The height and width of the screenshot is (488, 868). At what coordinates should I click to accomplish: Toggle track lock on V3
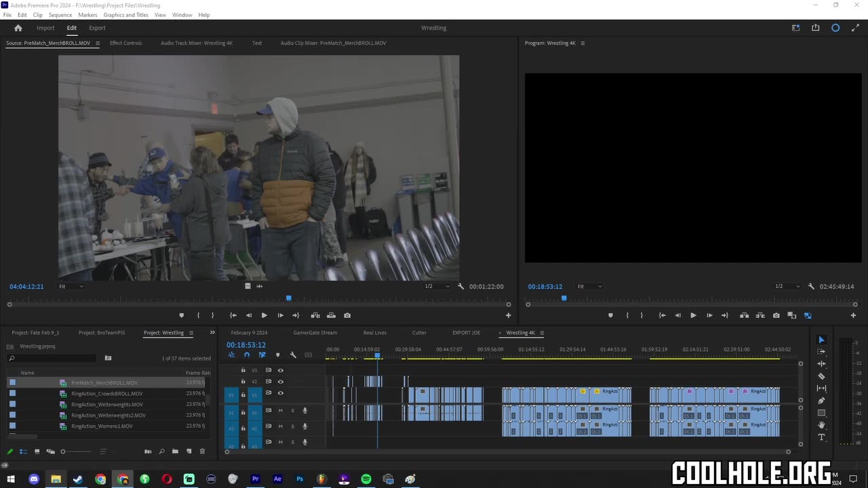(243, 370)
